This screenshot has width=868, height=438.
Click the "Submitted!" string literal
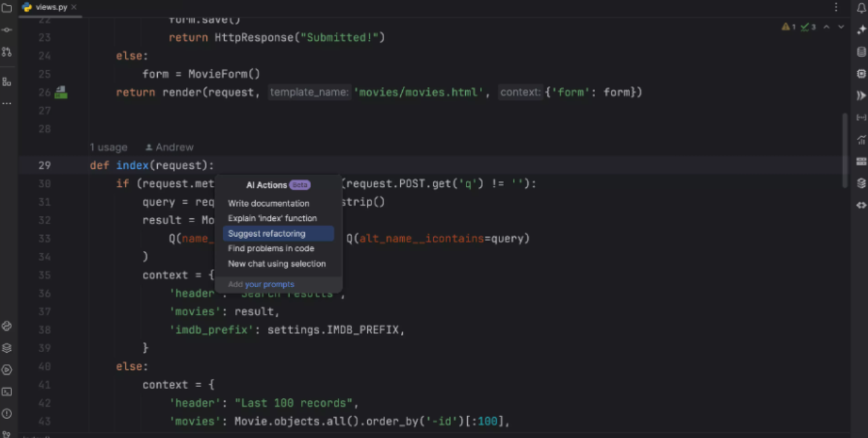[340, 38]
